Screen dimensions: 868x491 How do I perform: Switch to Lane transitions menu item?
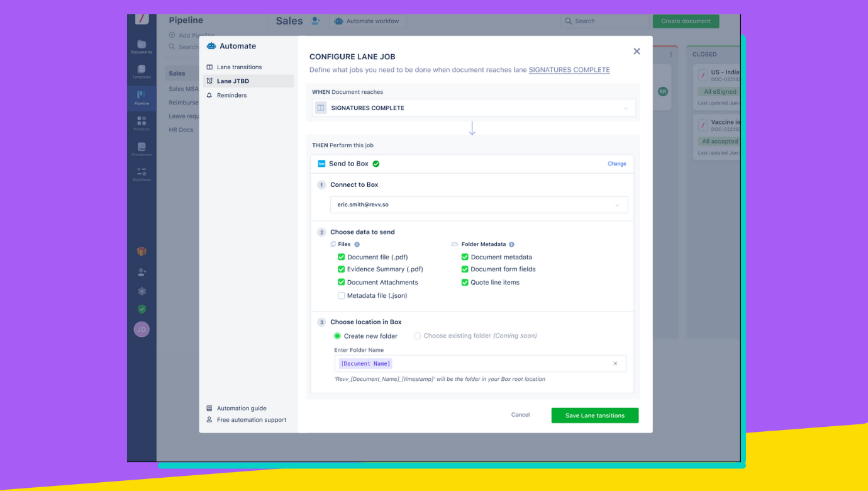point(239,67)
